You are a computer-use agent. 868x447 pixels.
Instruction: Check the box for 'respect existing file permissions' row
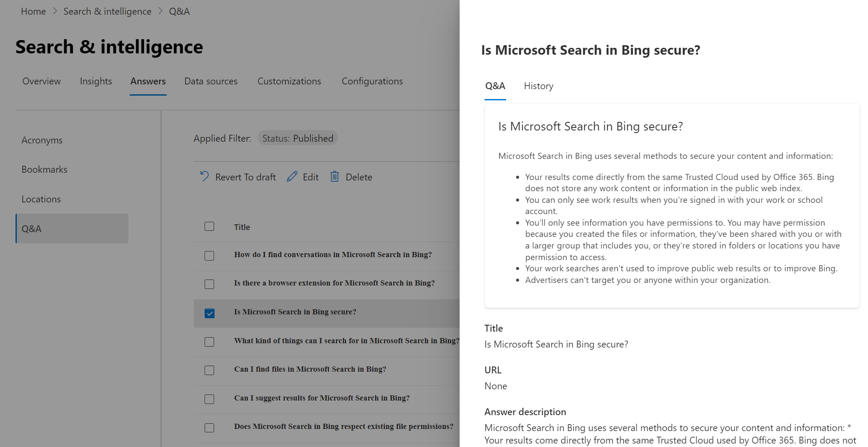click(209, 428)
